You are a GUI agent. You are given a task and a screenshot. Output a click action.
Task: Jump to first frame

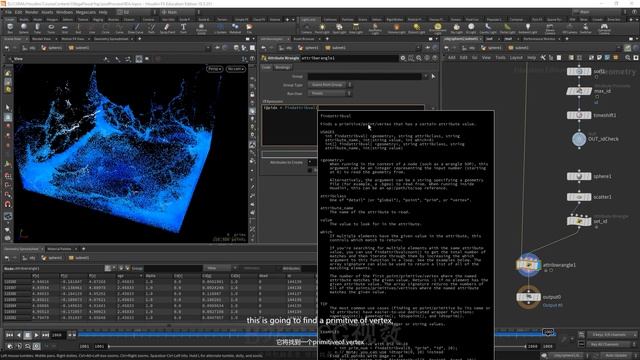[9, 335]
